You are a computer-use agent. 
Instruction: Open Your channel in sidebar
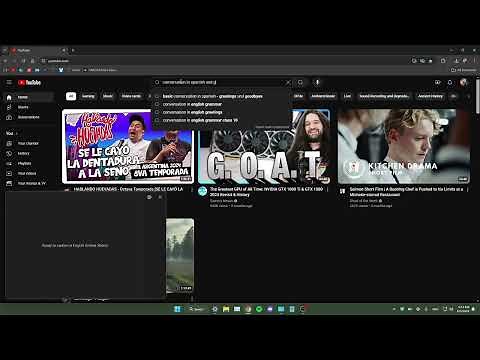coord(29,143)
